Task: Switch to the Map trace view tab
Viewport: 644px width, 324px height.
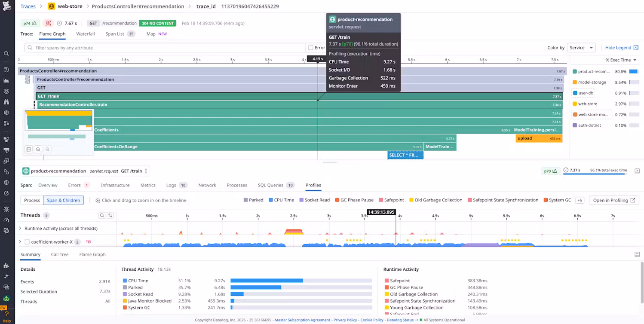Action: coord(156,34)
